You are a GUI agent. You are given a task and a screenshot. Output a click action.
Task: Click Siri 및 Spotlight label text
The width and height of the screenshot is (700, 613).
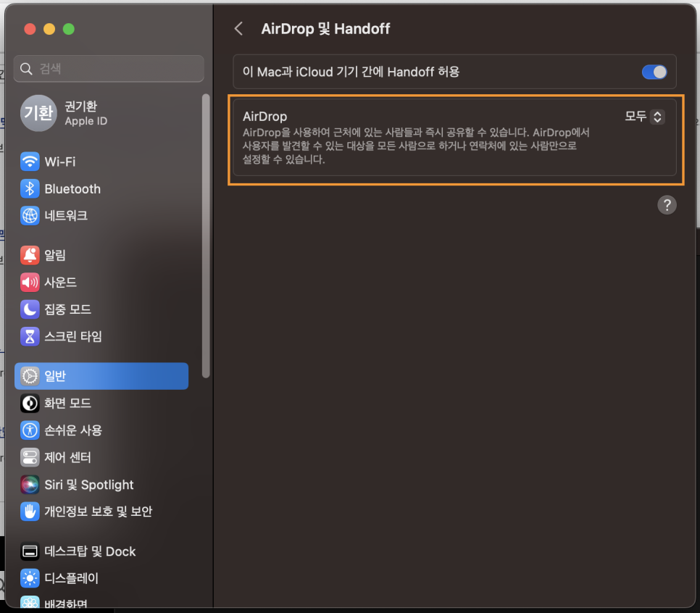click(x=89, y=485)
